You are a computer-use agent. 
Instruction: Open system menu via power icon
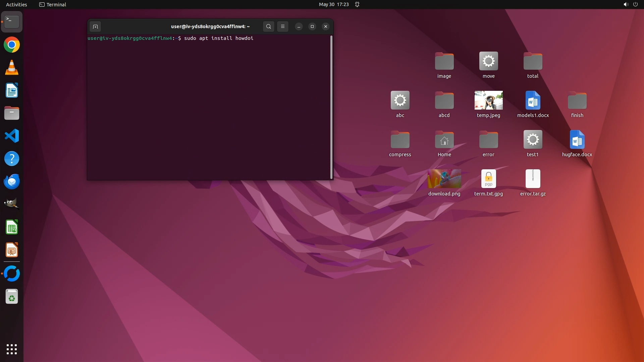coord(635,4)
